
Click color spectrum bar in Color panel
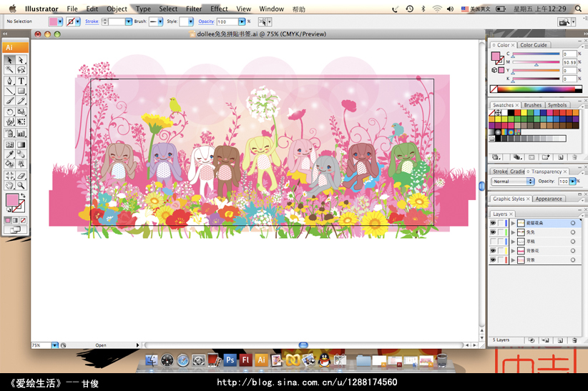(x=536, y=89)
